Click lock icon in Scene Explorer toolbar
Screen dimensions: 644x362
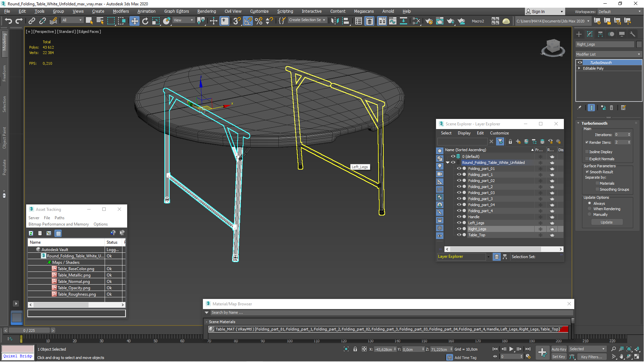(510, 141)
